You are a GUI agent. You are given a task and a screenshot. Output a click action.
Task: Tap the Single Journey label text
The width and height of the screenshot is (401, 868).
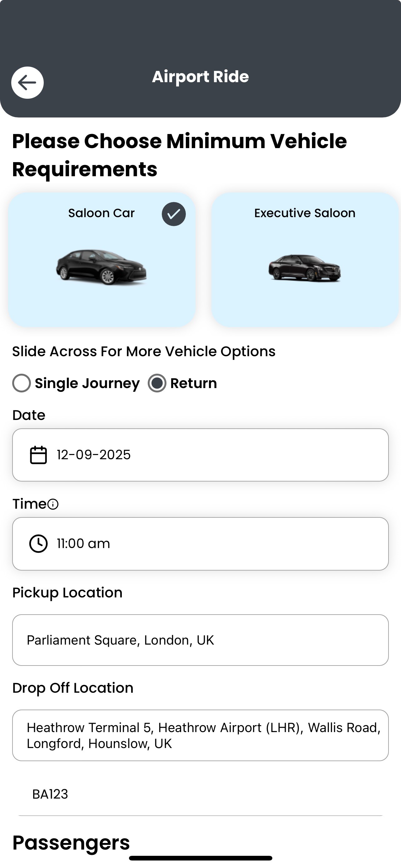87,383
